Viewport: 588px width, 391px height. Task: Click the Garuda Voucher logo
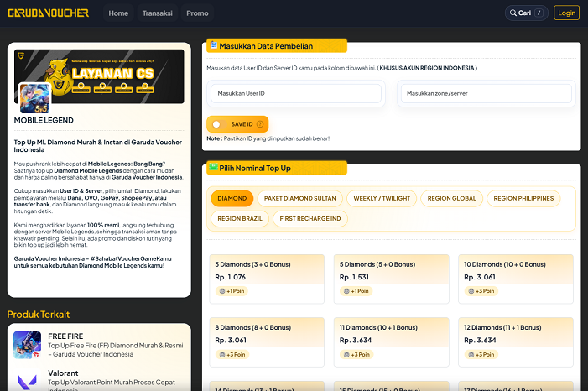tap(49, 13)
